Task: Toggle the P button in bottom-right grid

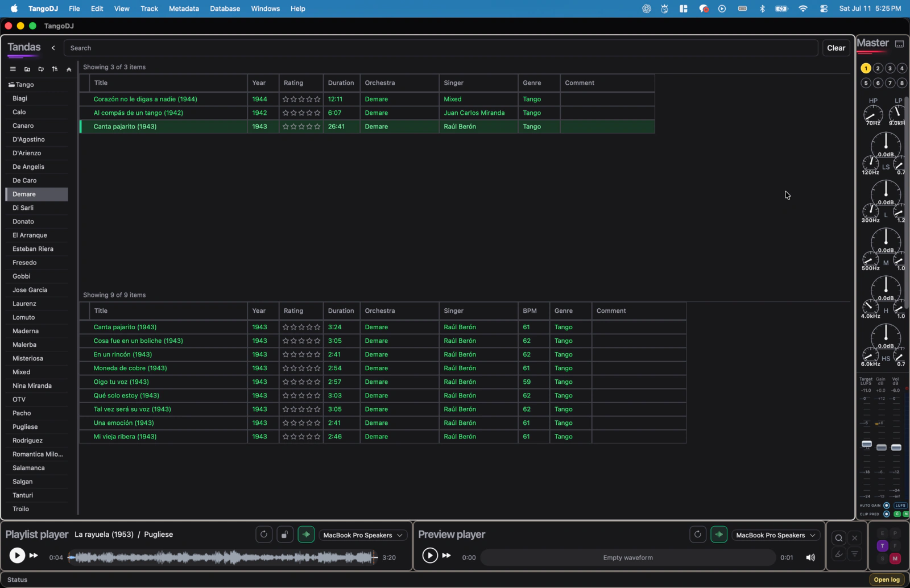Action: pyautogui.click(x=895, y=533)
